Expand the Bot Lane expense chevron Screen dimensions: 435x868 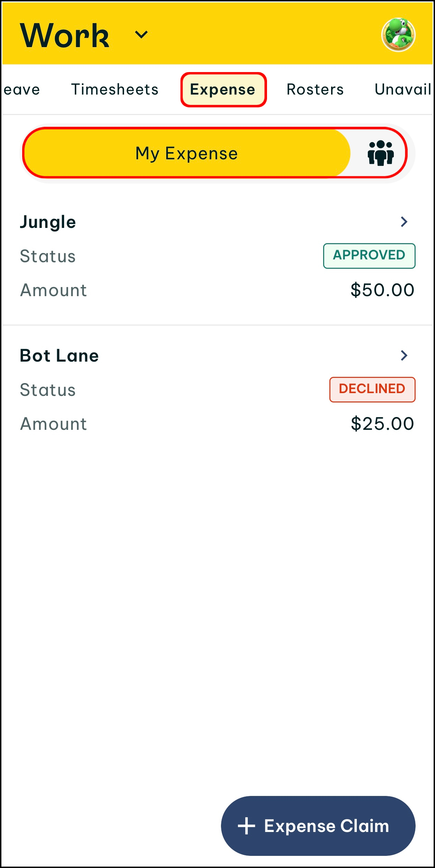(x=404, y=355)
